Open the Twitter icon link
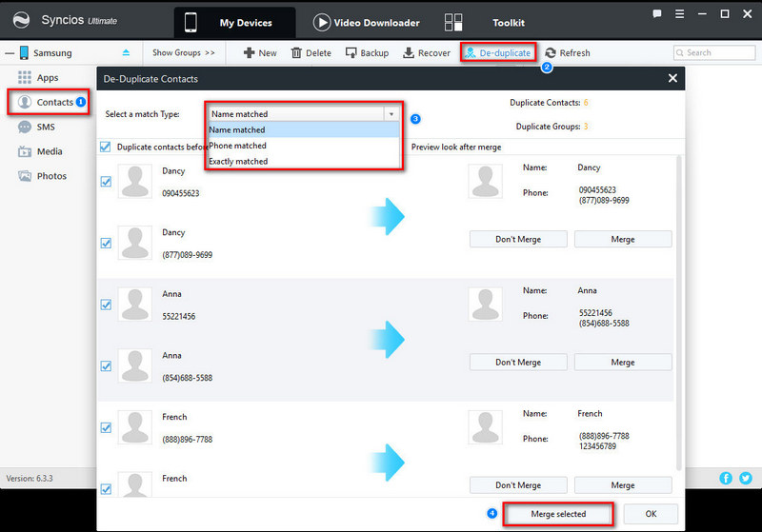The width and height of the screenshot is (762, 532). click(x=746, y=478)
